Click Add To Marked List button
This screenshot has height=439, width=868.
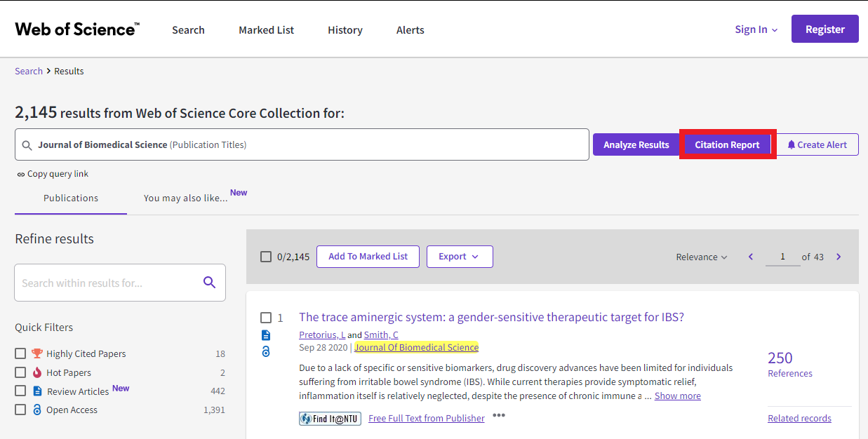tap(368, 257)
